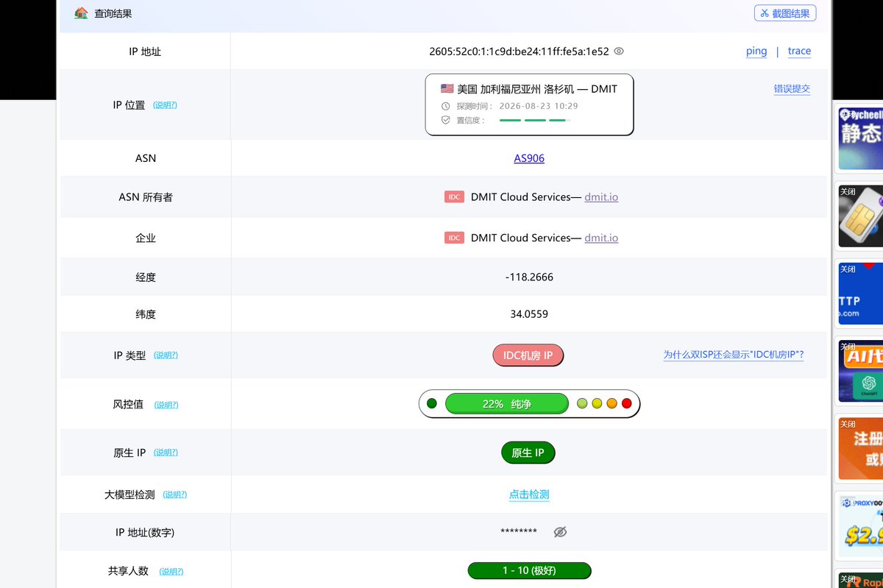Click the shield icon beside 置信度
883x588 pixels.
click(445, 120)
